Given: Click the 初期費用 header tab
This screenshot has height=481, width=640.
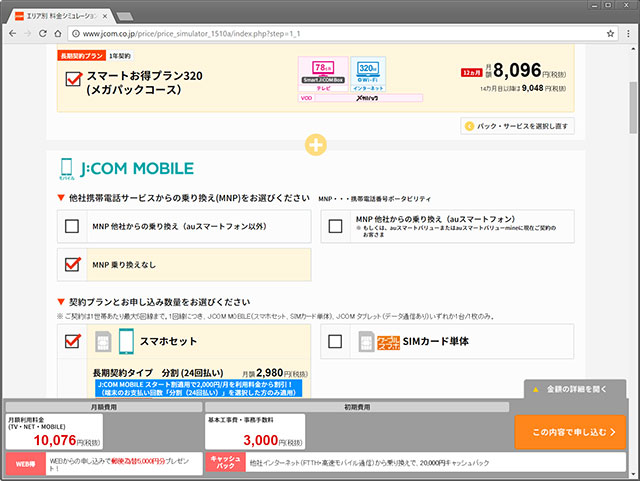Looking at the screenshot, I should (x=357, y=407).
